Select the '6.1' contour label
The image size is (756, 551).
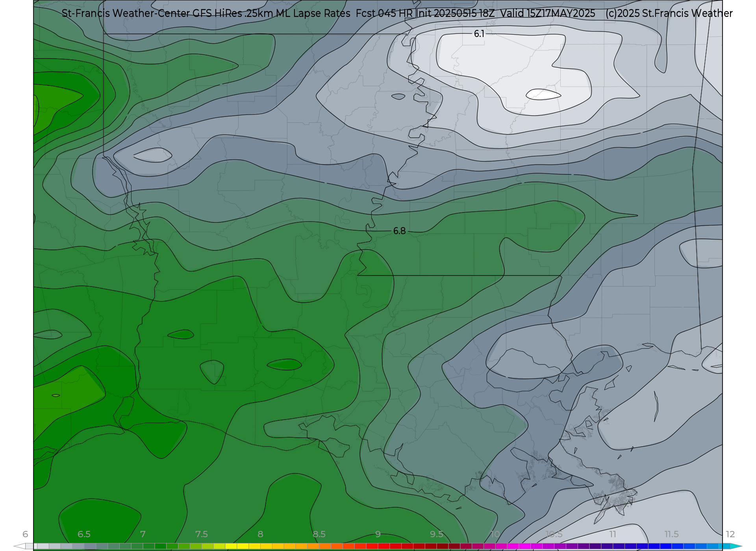[x=479, y=34]
